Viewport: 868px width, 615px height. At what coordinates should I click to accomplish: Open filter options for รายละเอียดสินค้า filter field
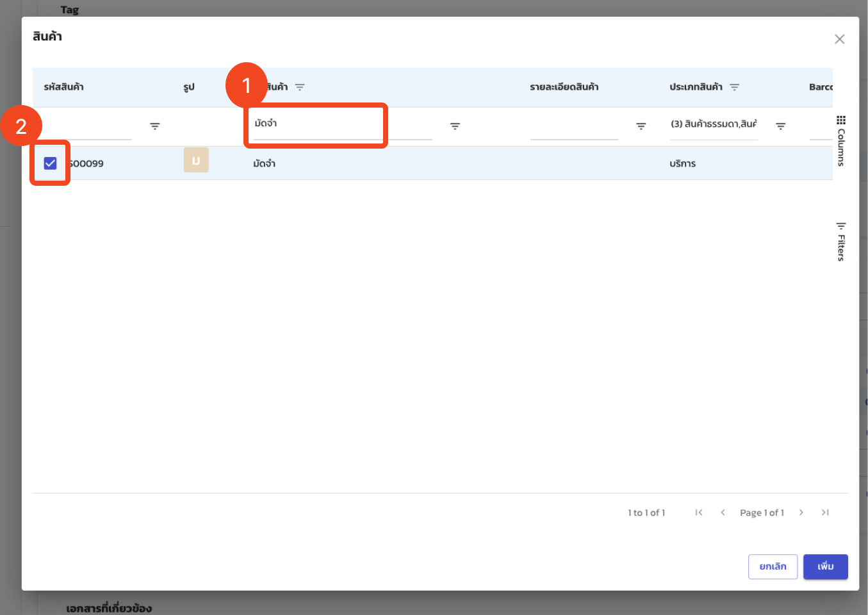click(x=641, y=126)
